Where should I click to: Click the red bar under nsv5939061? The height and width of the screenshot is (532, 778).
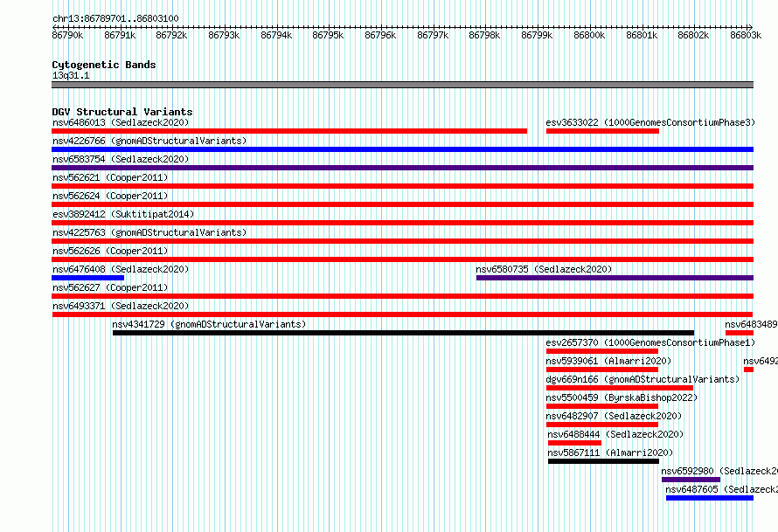coord(602,370)
